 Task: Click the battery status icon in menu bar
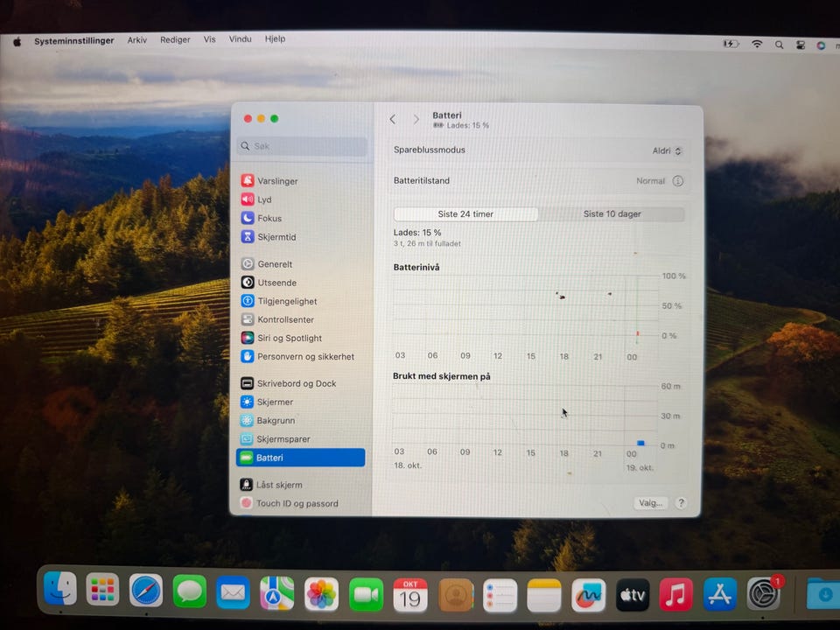[x=731, y=44]
